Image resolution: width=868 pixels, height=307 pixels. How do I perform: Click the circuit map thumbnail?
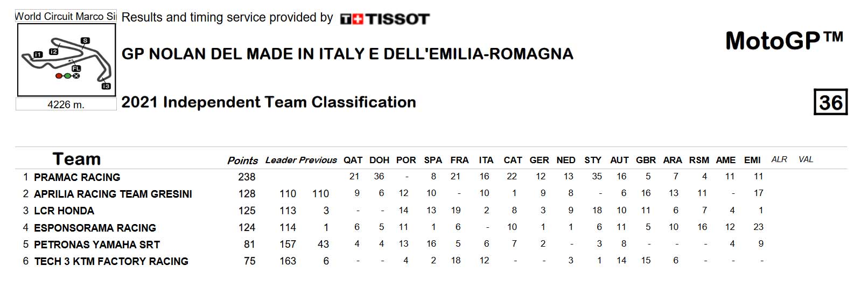pyautogui.click(x=67, y=60)
